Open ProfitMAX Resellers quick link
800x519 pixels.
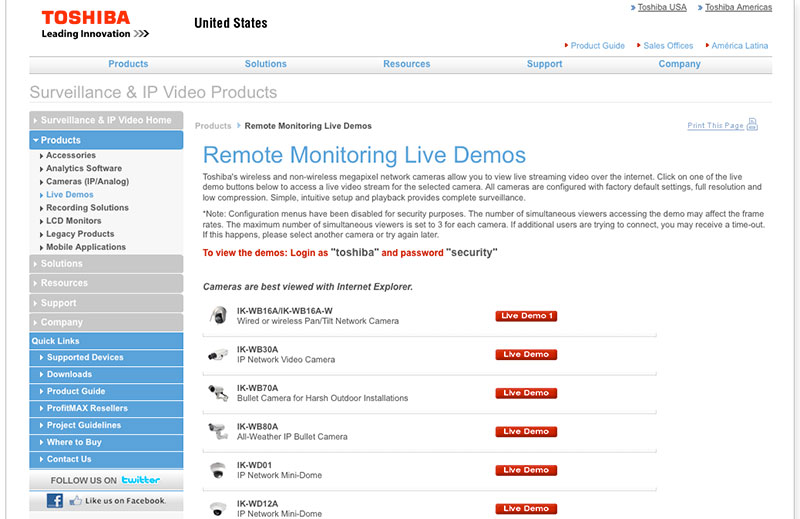point(106,408)
